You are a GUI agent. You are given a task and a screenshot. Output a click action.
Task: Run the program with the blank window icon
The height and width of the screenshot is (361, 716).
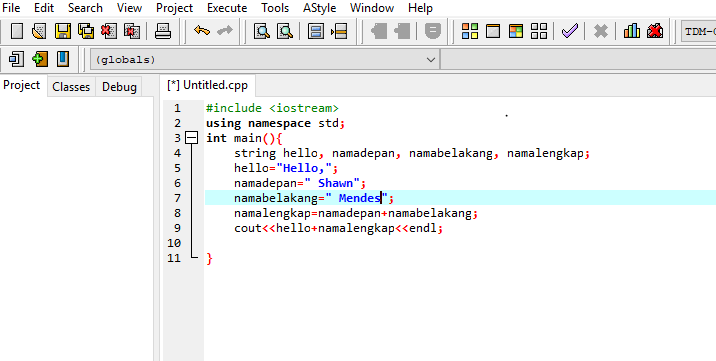(x=493, y=31)
